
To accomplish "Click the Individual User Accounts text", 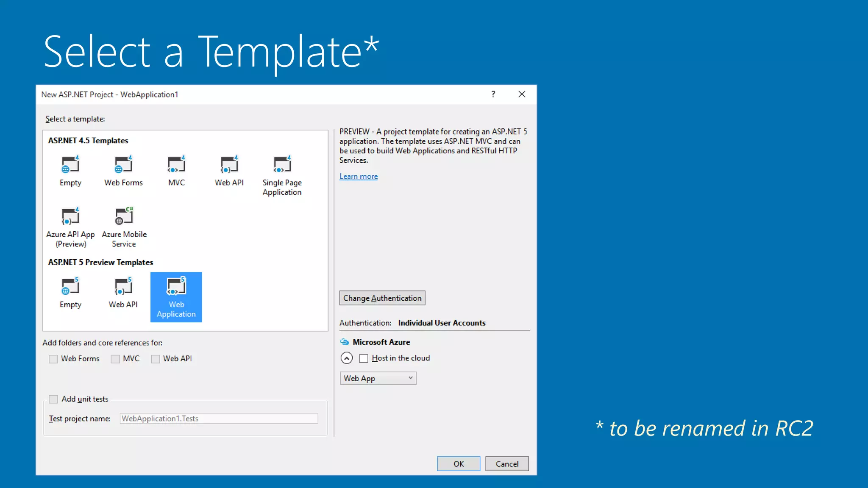I will [442, 323].
